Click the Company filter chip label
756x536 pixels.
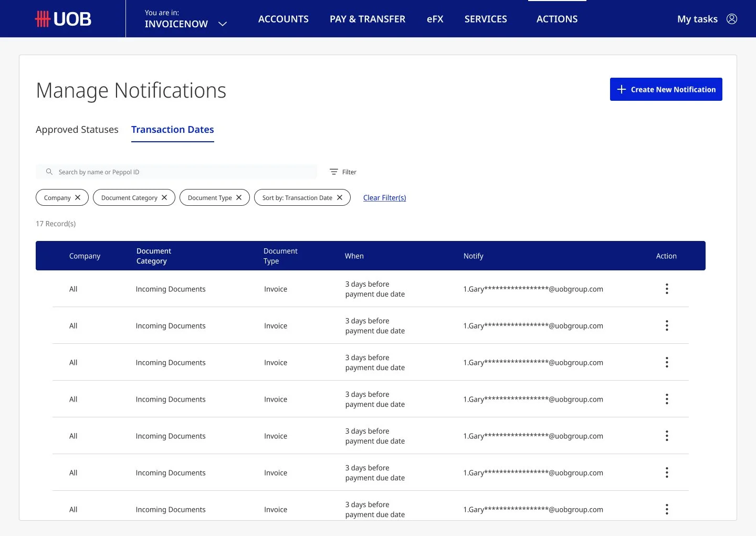[57, 197]
